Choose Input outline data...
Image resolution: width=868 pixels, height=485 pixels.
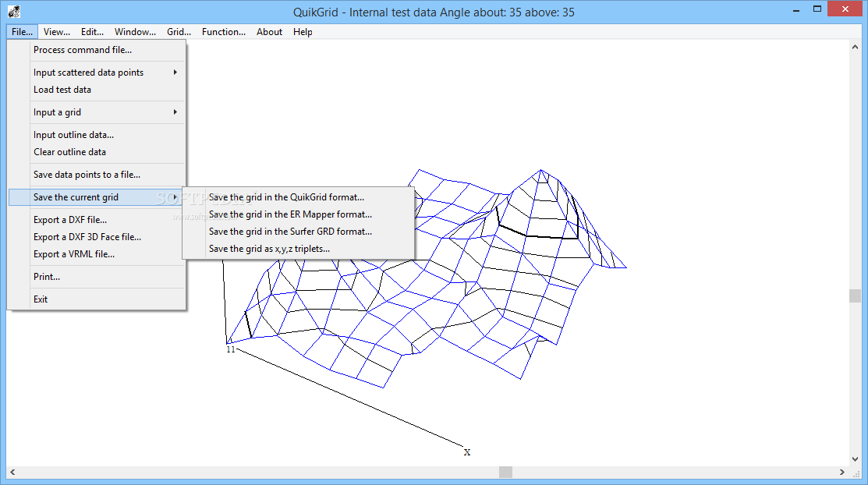click(97, 135)
